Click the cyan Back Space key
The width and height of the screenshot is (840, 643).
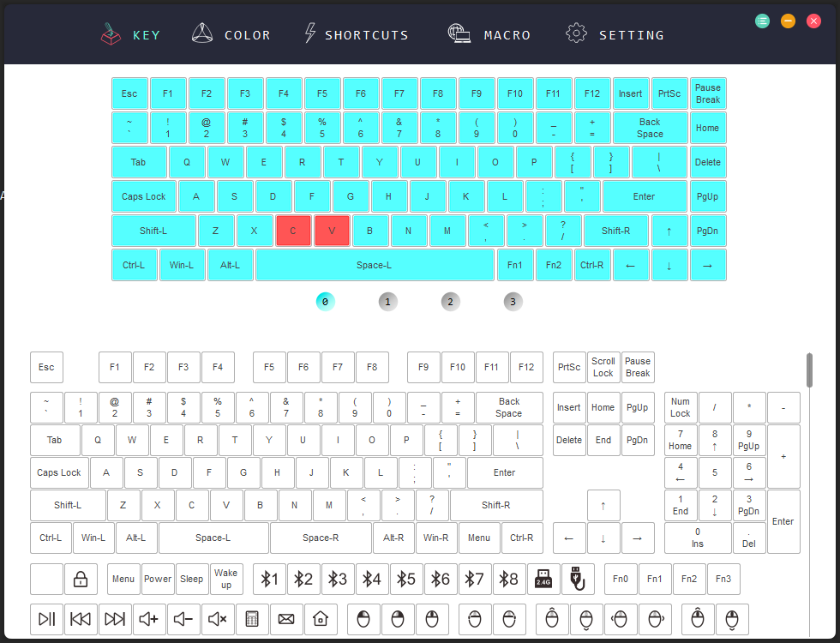(650, 128)
